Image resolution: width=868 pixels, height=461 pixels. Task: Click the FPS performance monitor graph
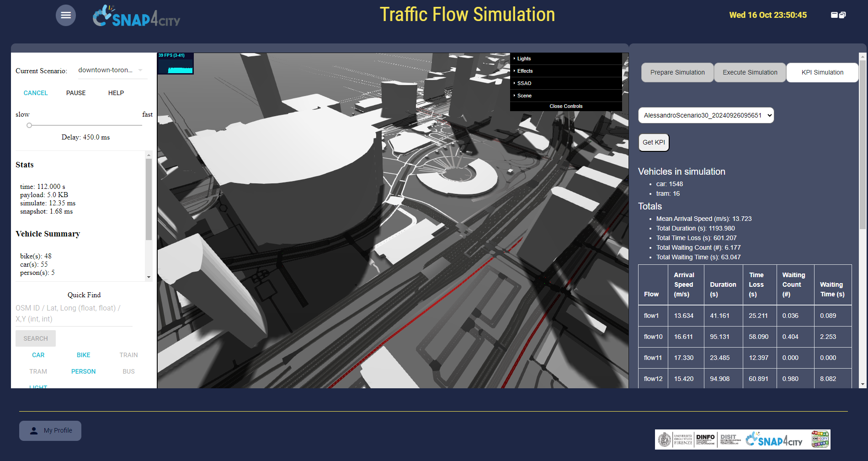pos(176,64)
